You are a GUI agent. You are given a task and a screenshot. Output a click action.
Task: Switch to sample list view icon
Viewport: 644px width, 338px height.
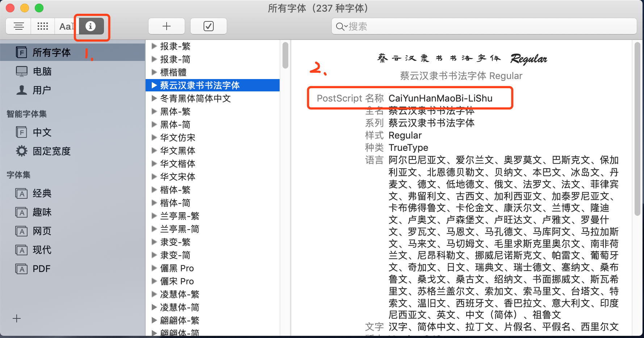click(19, 26)
